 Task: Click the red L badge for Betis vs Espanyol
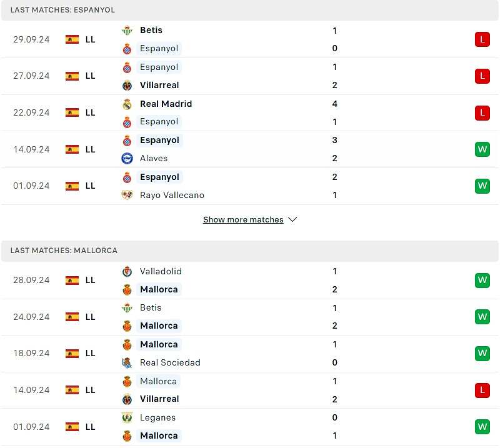pyautogui.click(x=482, y=40)
